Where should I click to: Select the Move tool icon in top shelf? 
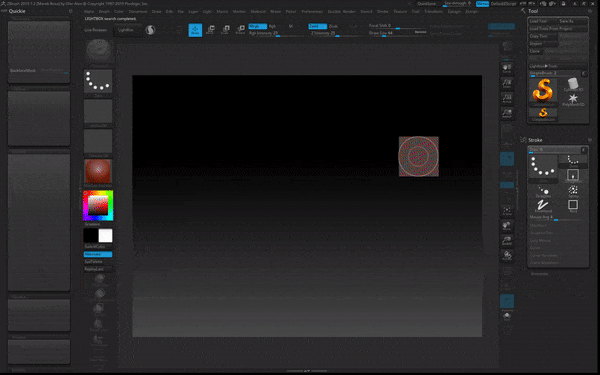pos(210,30)
